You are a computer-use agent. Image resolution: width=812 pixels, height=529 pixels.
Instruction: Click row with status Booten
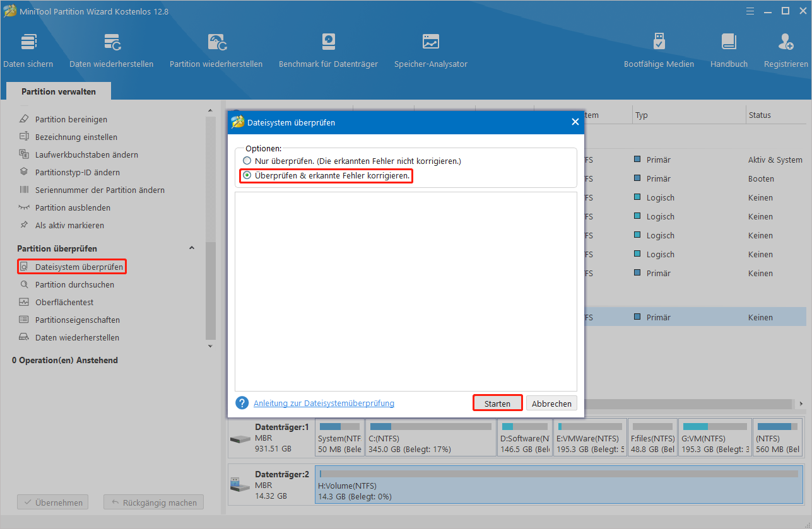coord(695,179)
